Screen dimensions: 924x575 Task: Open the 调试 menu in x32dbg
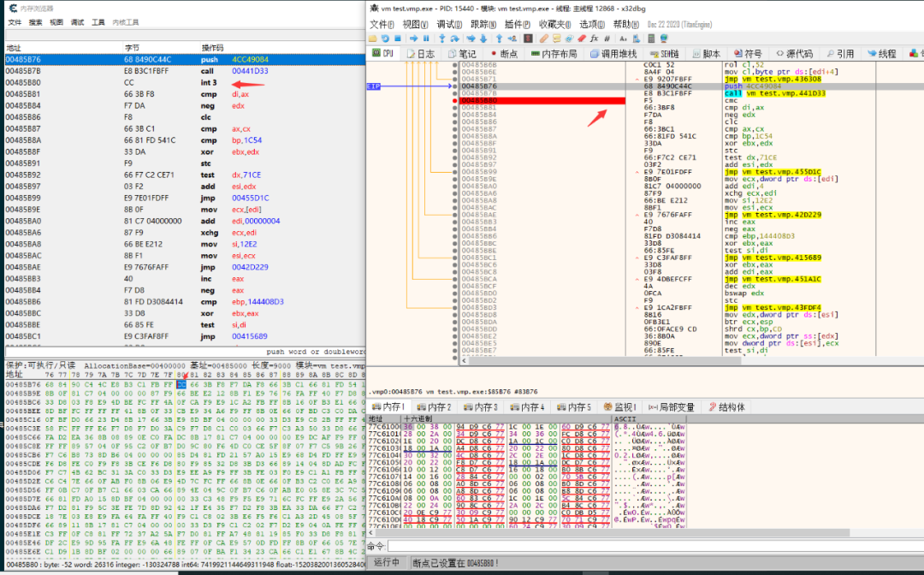(x=449, y=24)
